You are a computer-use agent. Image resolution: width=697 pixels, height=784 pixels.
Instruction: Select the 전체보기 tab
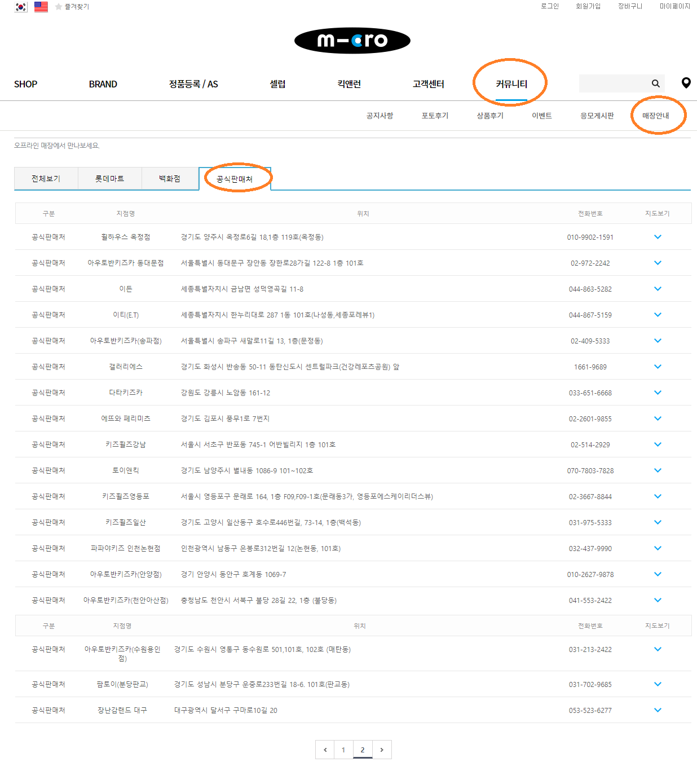46,179
